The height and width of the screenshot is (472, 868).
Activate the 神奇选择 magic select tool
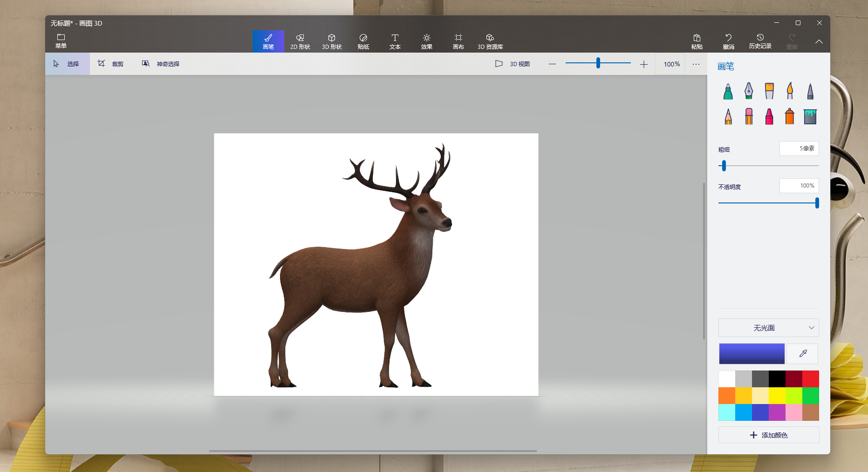pyautogui.click(x=161, y=64)
